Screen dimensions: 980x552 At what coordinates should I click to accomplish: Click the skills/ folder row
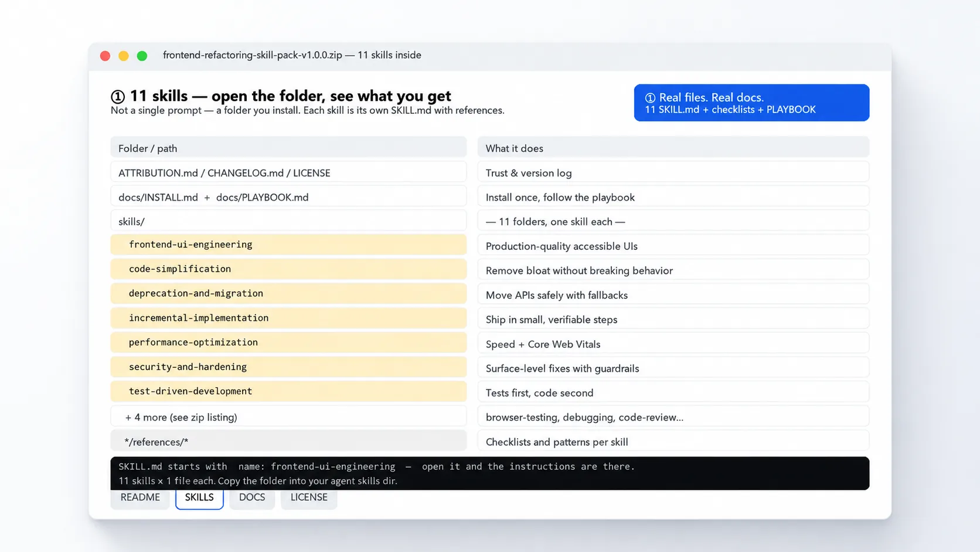pyautogui.click(x=288, y=221)
